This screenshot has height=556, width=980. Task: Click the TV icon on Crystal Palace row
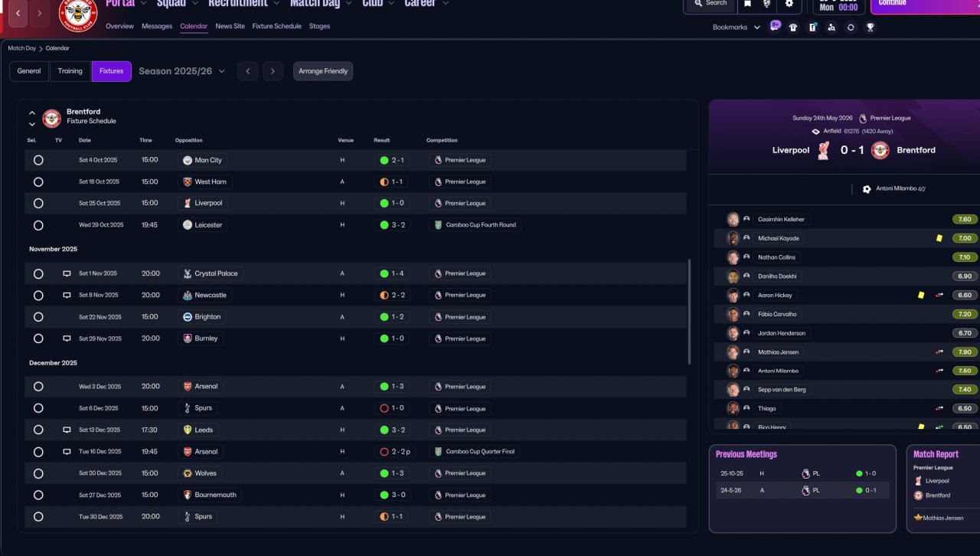pyautogui.click(x=67, y=273)
